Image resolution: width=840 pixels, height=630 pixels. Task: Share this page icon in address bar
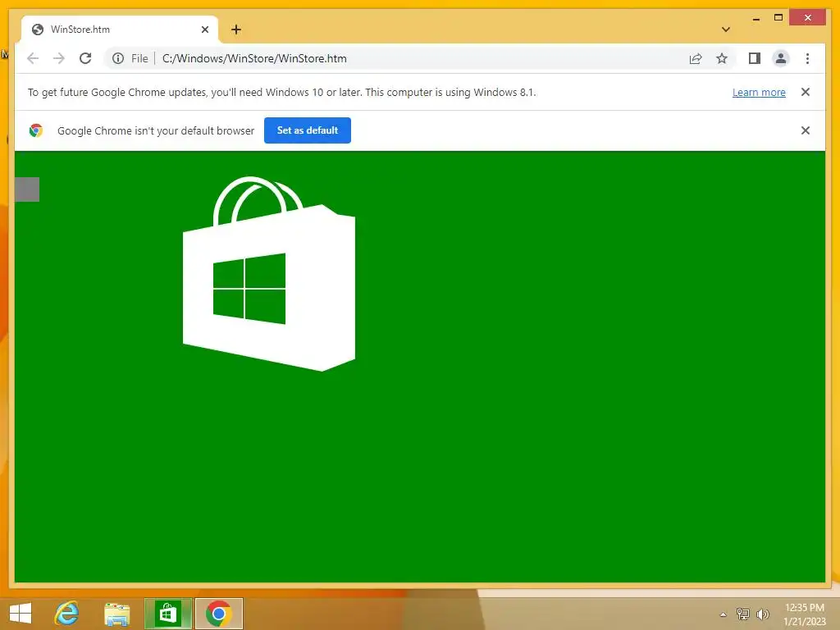pos(696,58)
